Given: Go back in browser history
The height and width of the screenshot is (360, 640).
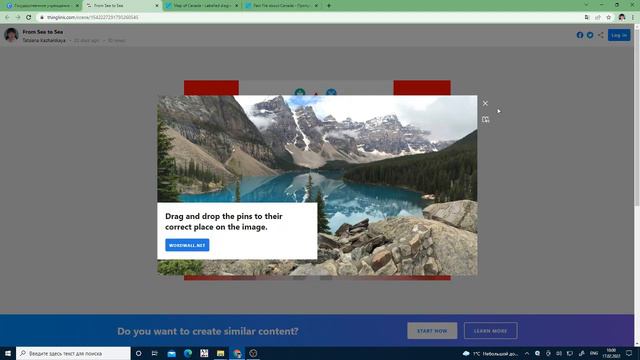Looking at the screenshot, I should pyautogui.click(x=7, y=17).
